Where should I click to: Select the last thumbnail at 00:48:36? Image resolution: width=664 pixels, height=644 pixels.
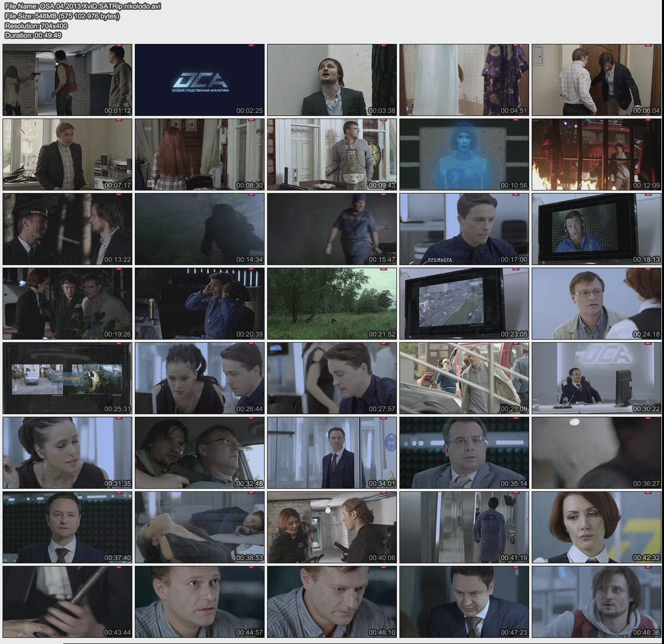click(x=596, y=602)
